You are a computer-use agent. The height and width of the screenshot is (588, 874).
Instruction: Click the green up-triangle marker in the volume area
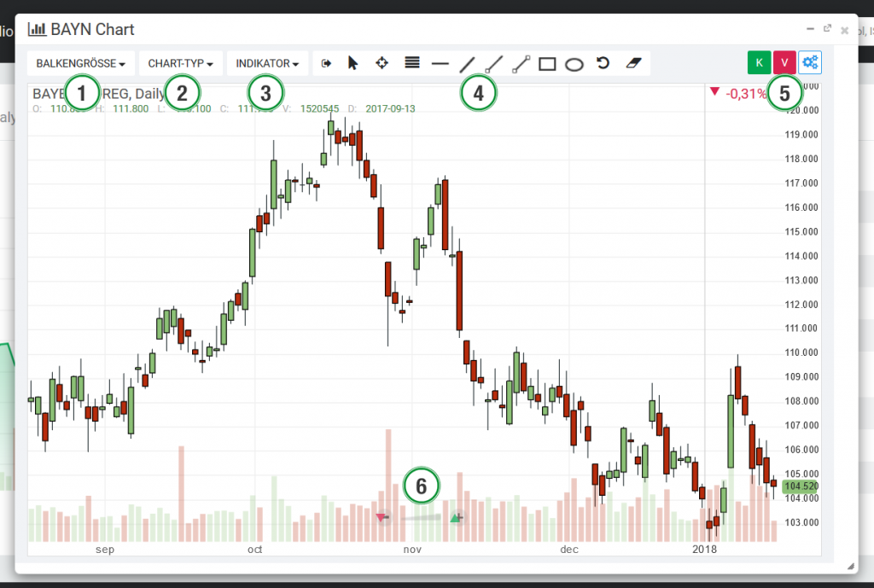pos(456,518)
